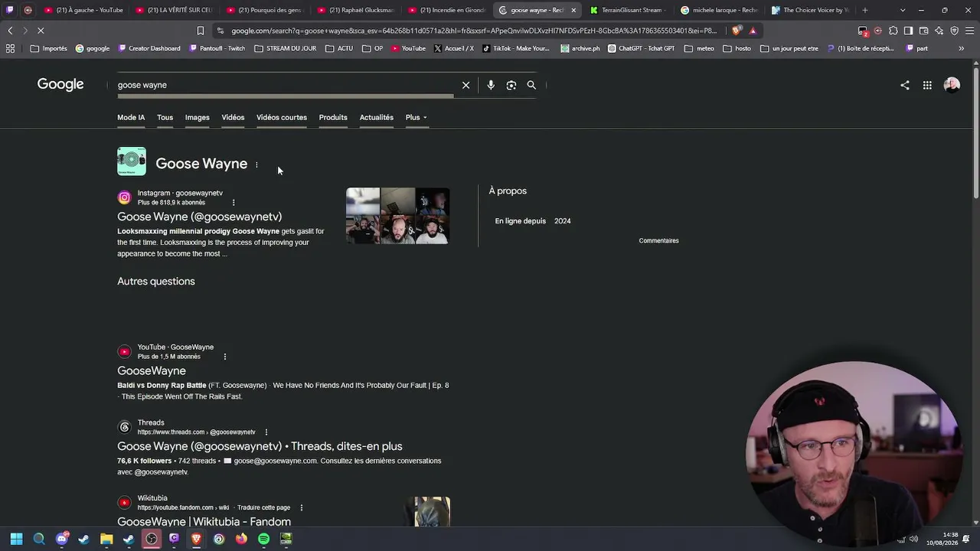Open the Google account profile picture

[952, 85]
